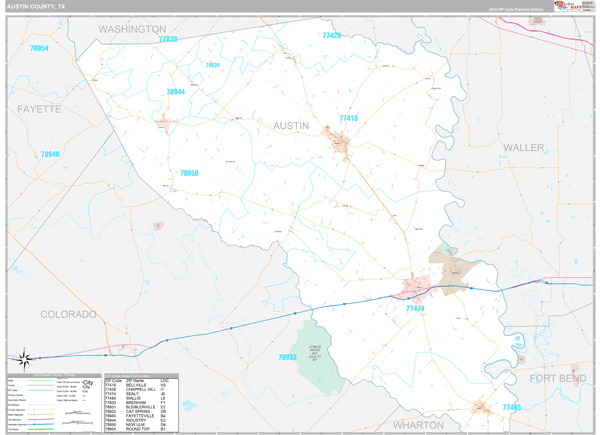Click the tan shaded area northeast of Sealy
The height and width of the screenshot is (435, 600).
[444, 264]
